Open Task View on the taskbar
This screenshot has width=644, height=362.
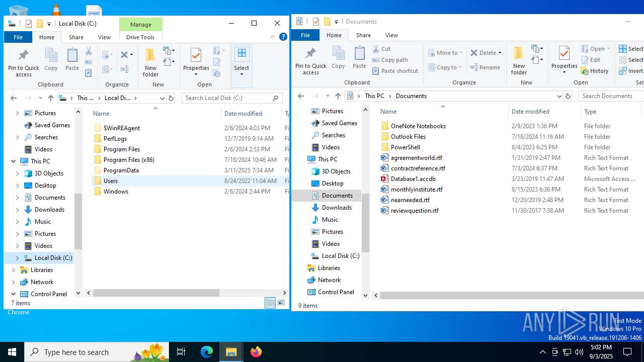click(181, 352)
